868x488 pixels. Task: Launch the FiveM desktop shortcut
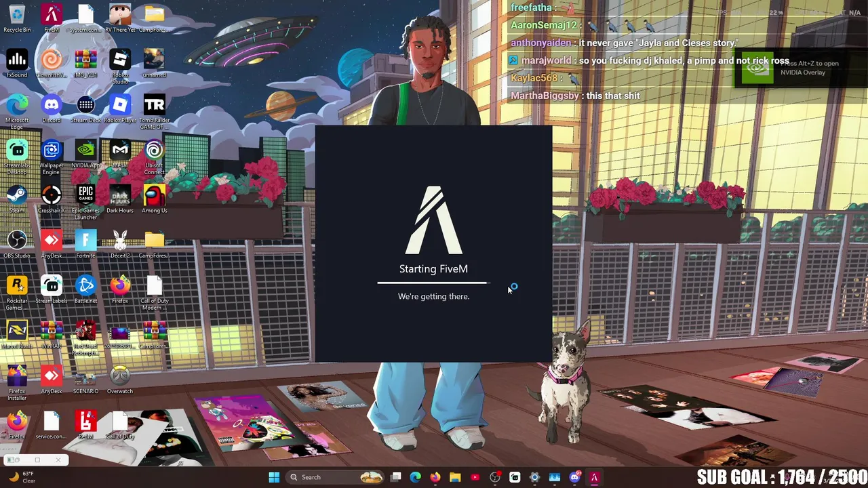52,18
